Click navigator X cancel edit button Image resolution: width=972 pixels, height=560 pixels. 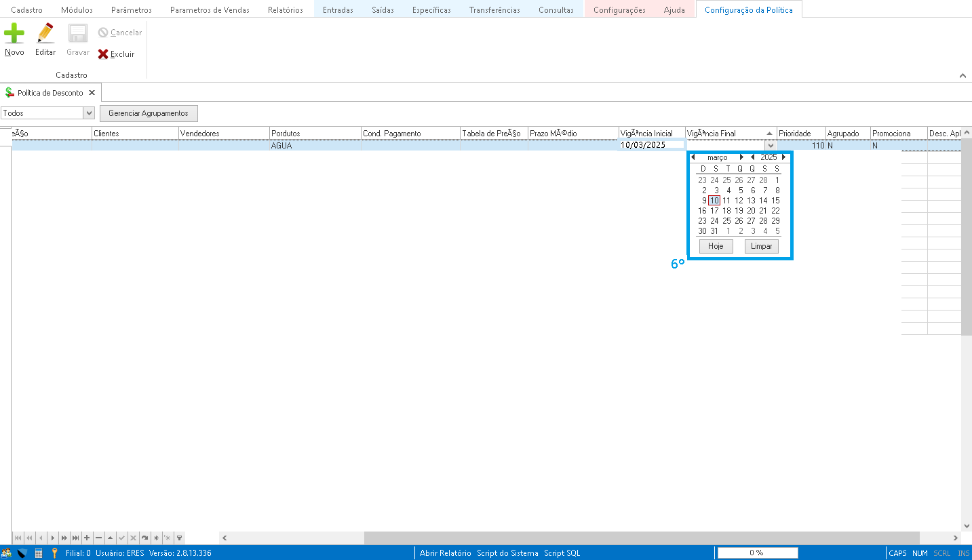pos(133,538)
